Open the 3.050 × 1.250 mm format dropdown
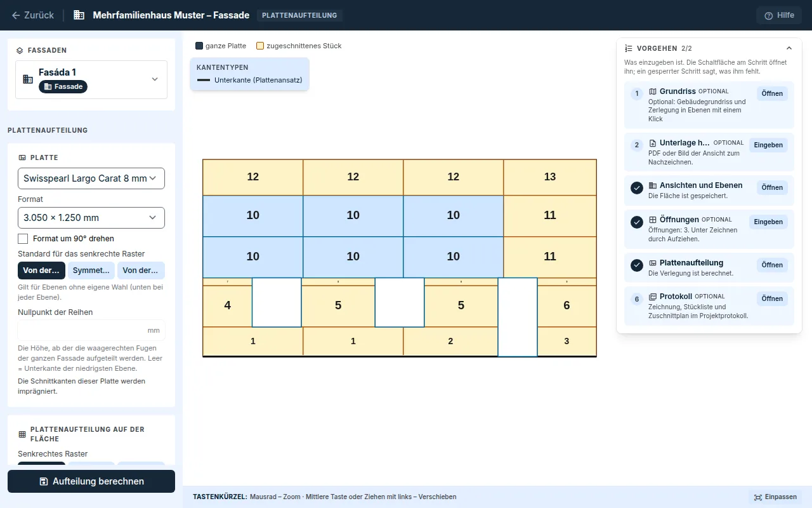This screenshot has width=812, height=508. point(91,218)
